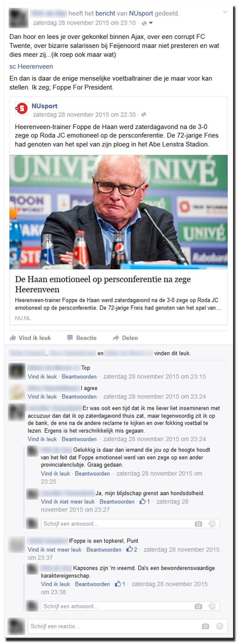The image size is (238, 644).
Task: Open the 'De Haan emotioneel op persconferentie' headline
Action: pos(103,284)
